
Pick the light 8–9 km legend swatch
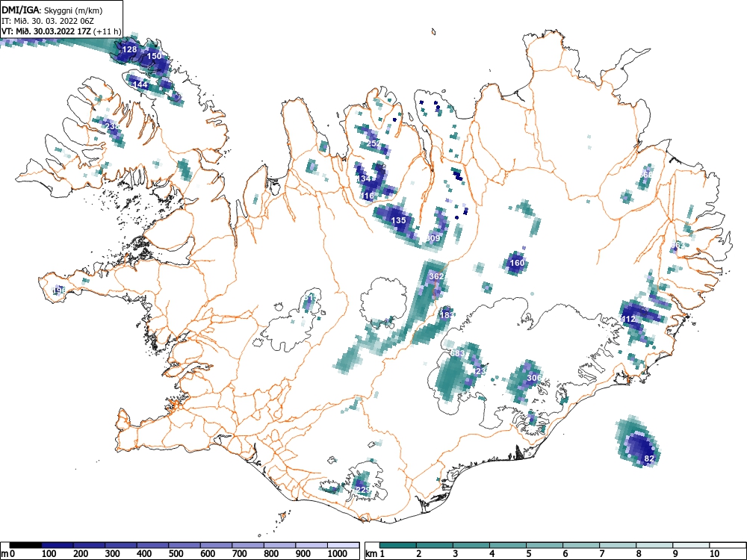[x=654, y=545]
